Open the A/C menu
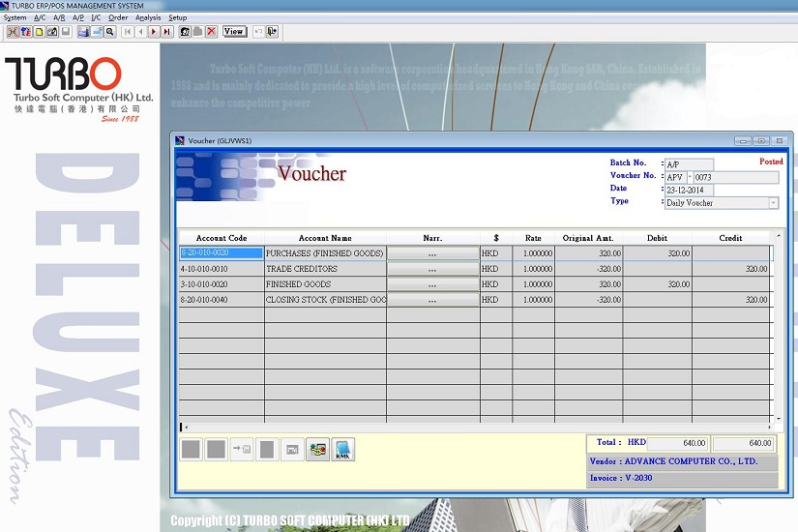This screenshot has height=532, width=798. click(40, 17)
